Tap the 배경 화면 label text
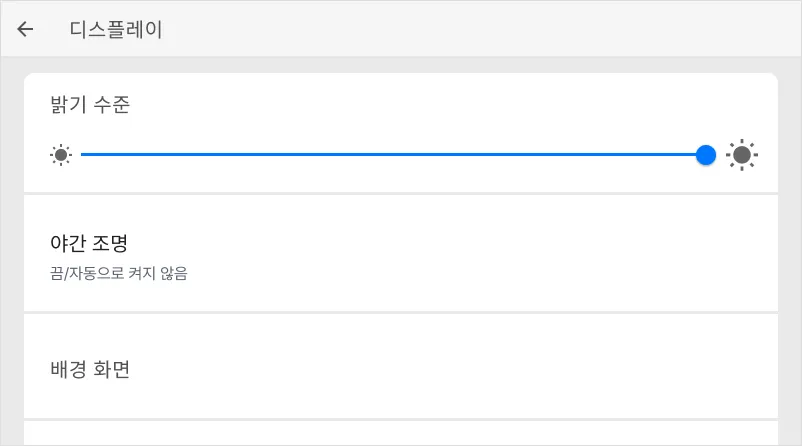The width and height of the screenshot is (802, 446). pyautogui.click(x=90, y=370)
